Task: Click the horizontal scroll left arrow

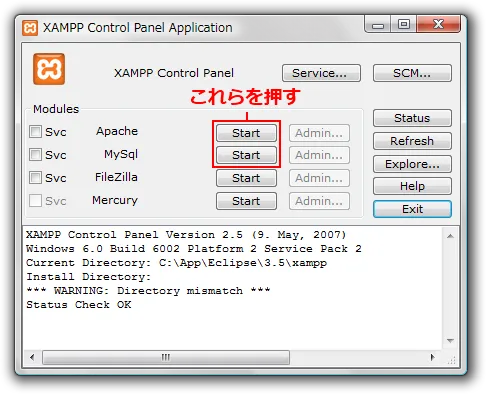Action: [32, 357]
